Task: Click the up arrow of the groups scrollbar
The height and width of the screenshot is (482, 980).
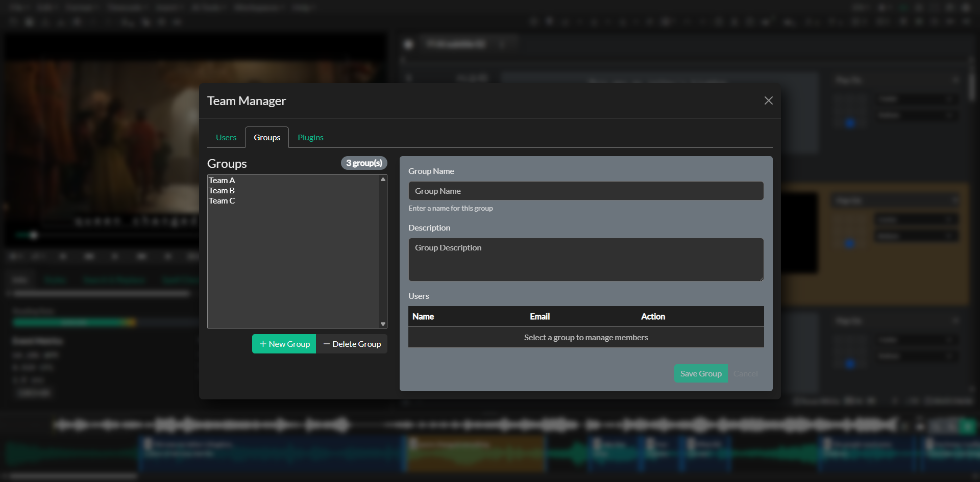Action: pyautogui.click(x=382, y=179)
